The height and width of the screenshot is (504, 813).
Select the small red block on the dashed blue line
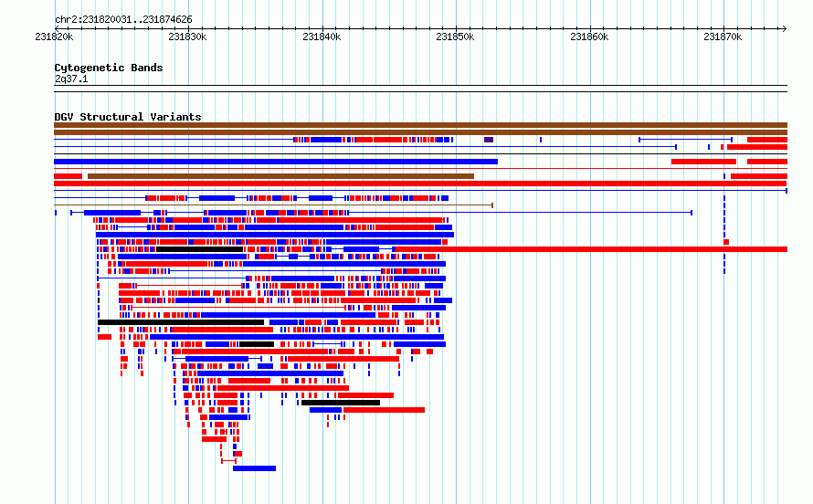[726, 242]
